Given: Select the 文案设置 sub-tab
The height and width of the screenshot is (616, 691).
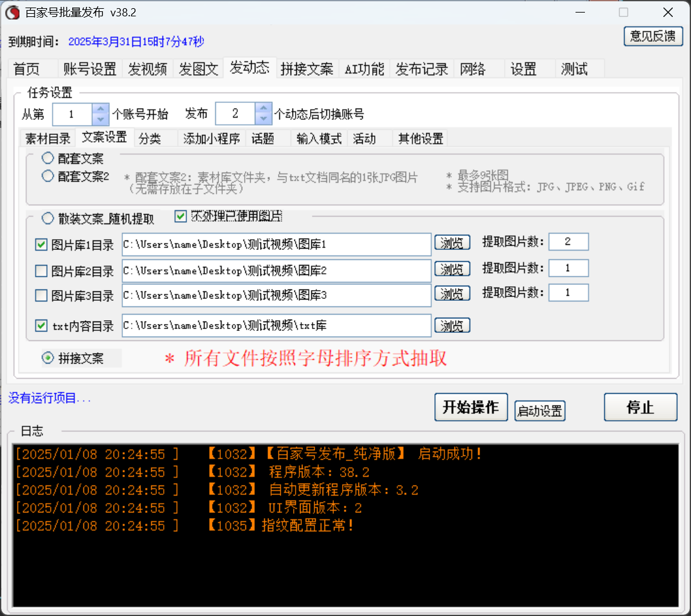Looking at the screenshot, I should click(x=104, y=137).
